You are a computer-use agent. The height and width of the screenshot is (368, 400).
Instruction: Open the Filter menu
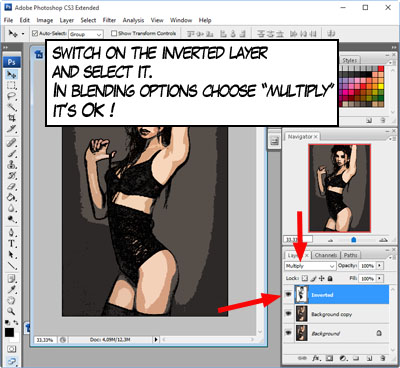109,20
